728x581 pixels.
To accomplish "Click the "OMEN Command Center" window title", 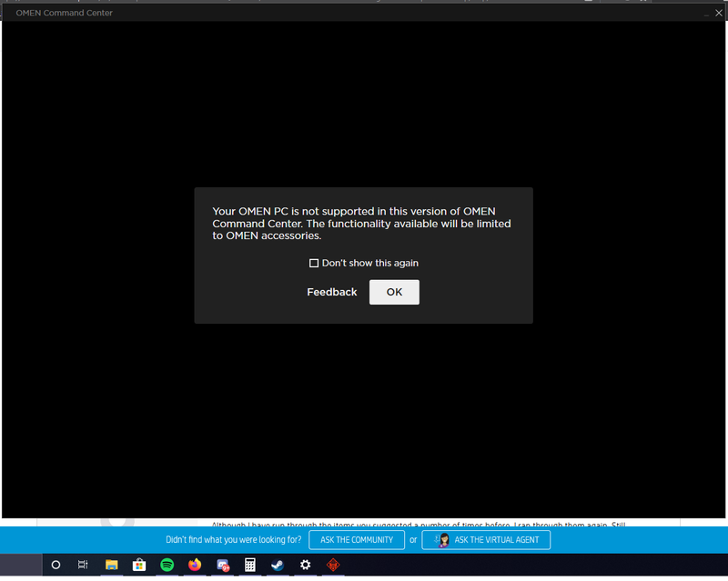I will tap(64, 13).
